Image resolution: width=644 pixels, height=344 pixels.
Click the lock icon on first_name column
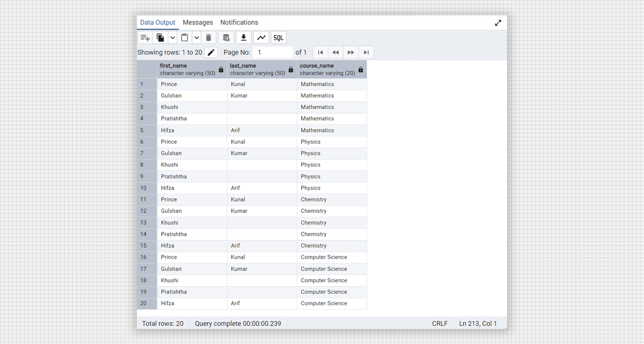point(221,69)
